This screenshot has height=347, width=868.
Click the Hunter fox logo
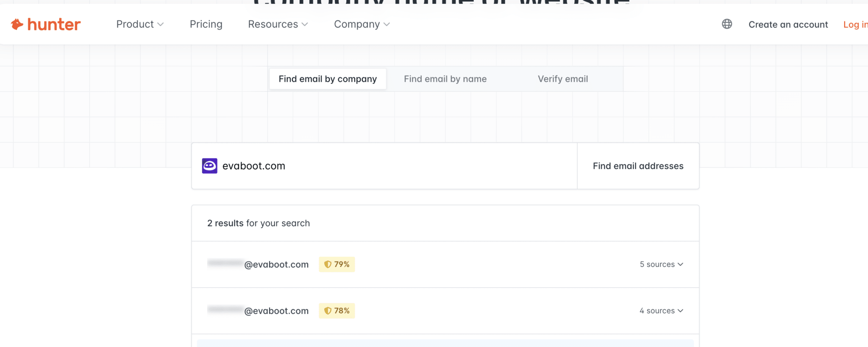[16, 24]
